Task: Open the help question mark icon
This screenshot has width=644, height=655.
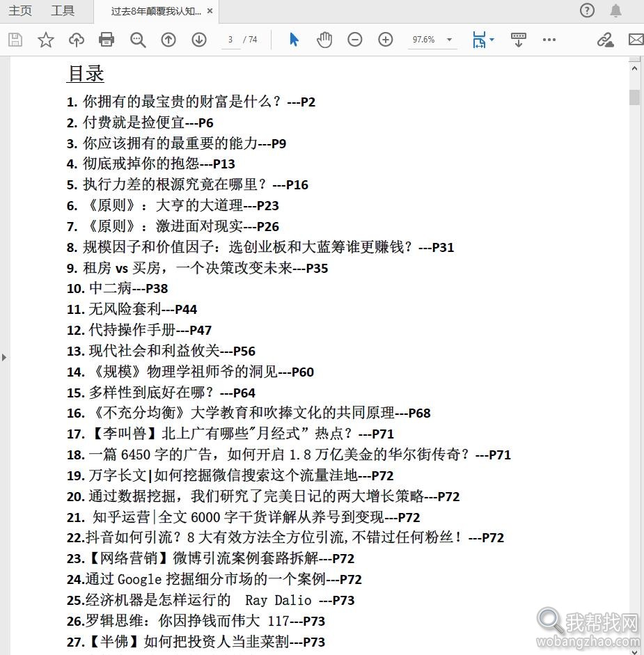Action: (x=587, y=10)
